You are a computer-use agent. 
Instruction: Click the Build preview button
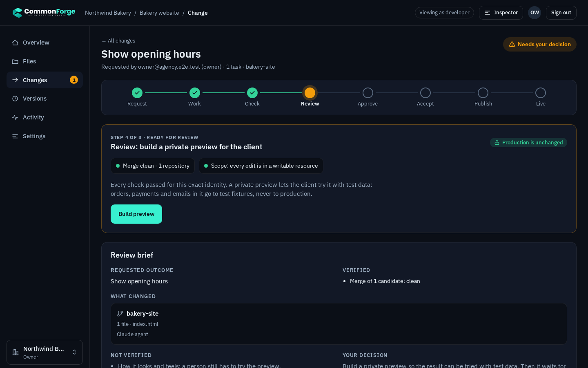(x=136, y=214)
